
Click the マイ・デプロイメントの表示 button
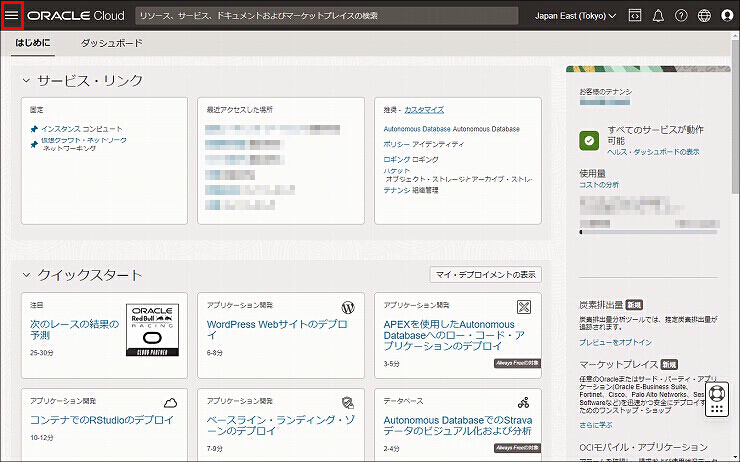coord(486,275)
